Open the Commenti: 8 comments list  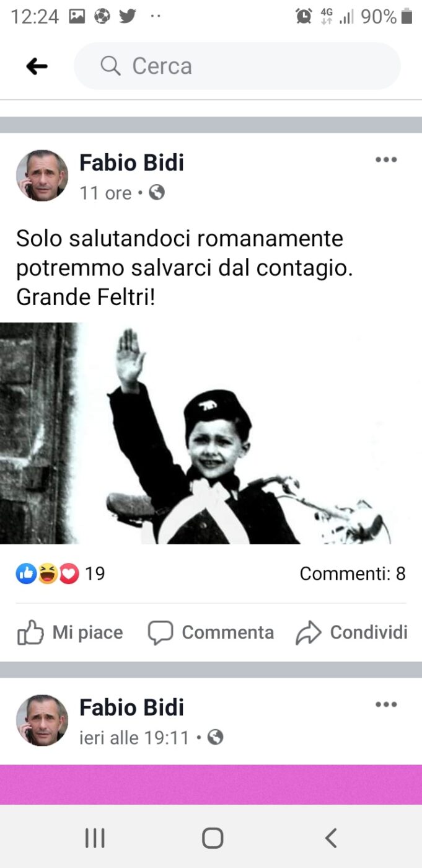pyautogui.click(x=353, y=574)
